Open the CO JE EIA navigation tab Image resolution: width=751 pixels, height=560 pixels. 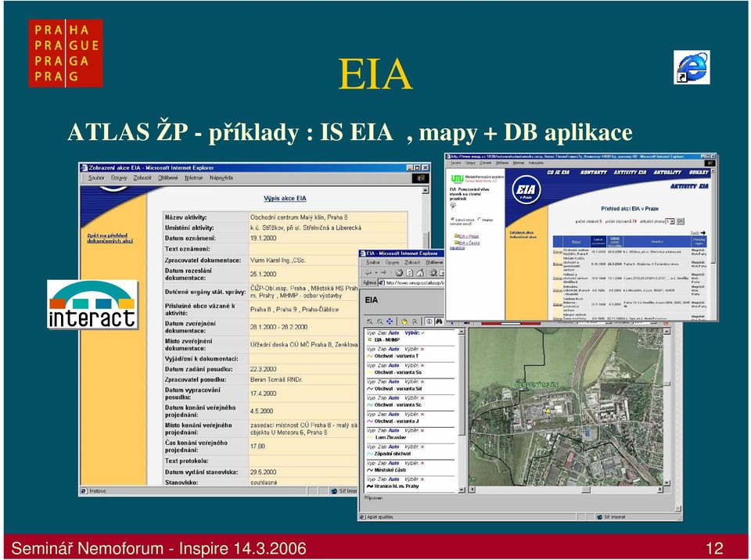point(559,172)
